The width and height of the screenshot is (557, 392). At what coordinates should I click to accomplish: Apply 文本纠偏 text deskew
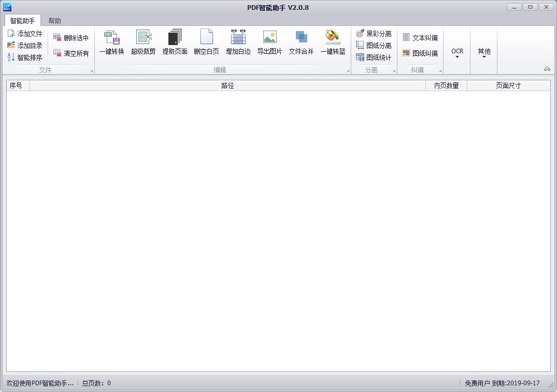click(x=420, y=36)
